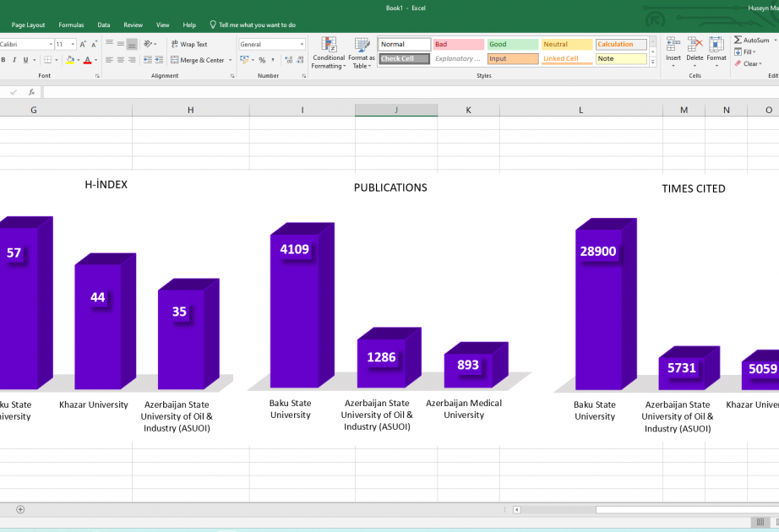
Task: Toggle top vertical align
Action: coord(110,44)
